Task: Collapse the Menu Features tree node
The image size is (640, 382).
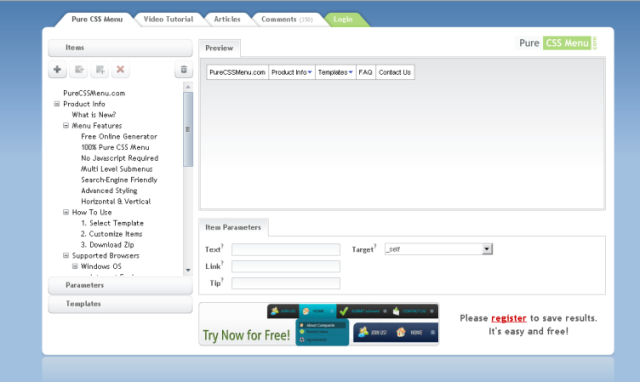Action: [x=66, y=126]
